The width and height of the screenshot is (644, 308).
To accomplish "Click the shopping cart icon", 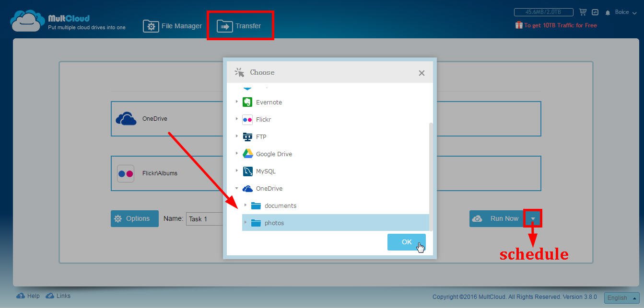I will (x=583, y=12).
